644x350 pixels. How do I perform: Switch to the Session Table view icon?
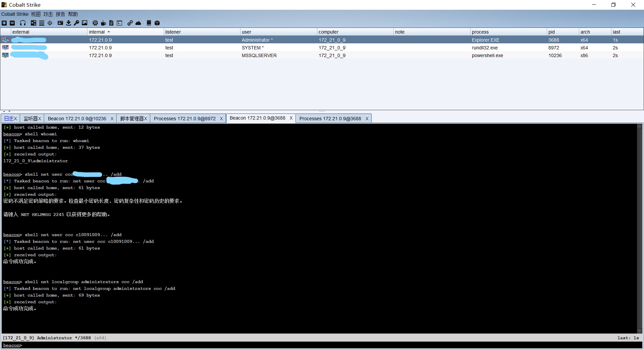pyautogui.click(x=42, y=23)
